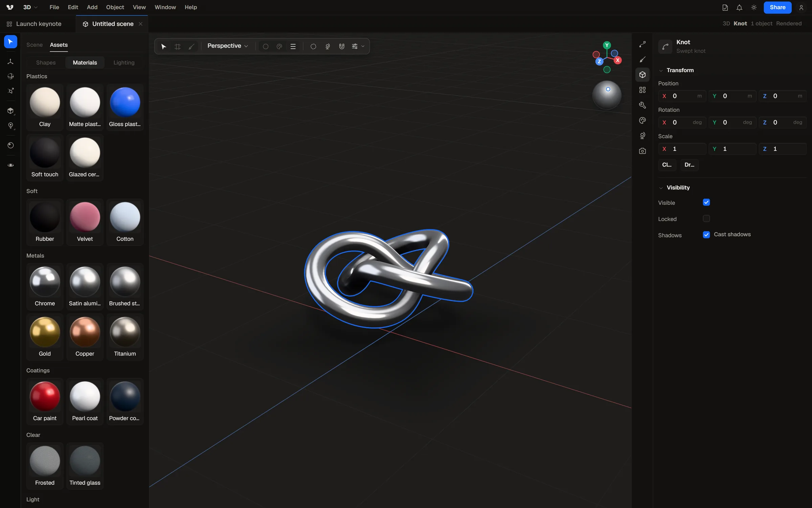Close the Untitled scene tab

(140, 24)
